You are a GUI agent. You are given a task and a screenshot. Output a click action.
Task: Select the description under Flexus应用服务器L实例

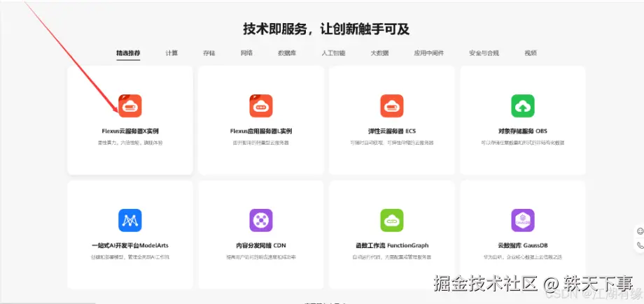261,143
